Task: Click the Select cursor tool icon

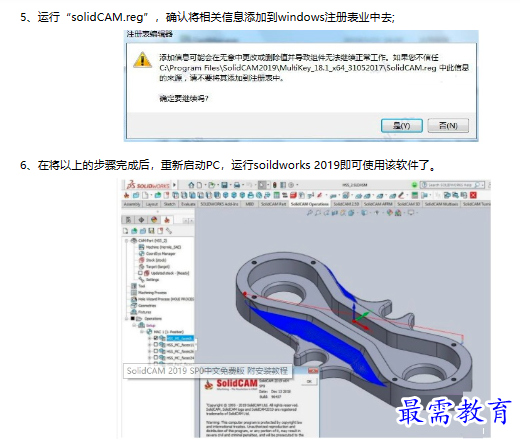Action: click(262, 185)
